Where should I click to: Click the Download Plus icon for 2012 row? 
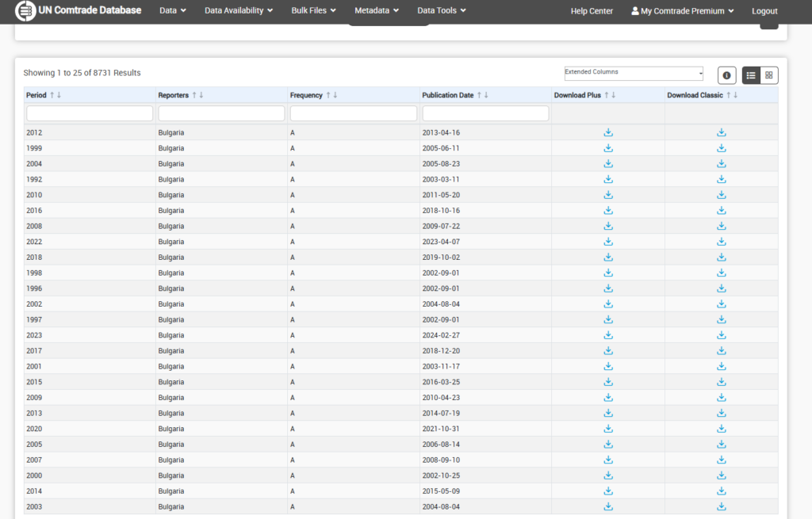click(608, 132)
